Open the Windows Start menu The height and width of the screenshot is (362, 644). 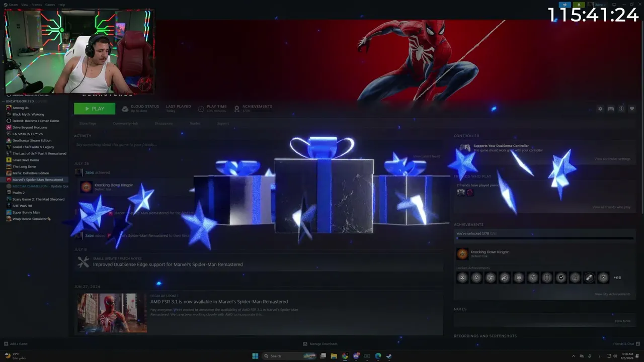[x=255, y=356]
